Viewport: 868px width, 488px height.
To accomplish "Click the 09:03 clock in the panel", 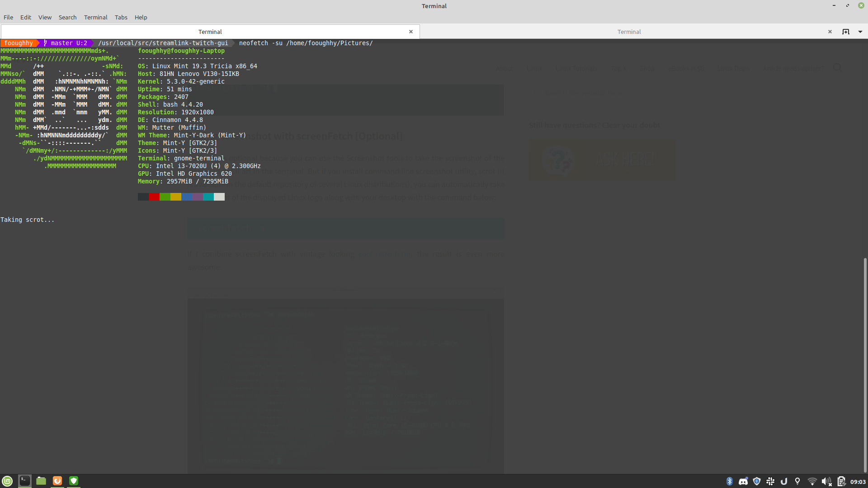I will point(858,482).
